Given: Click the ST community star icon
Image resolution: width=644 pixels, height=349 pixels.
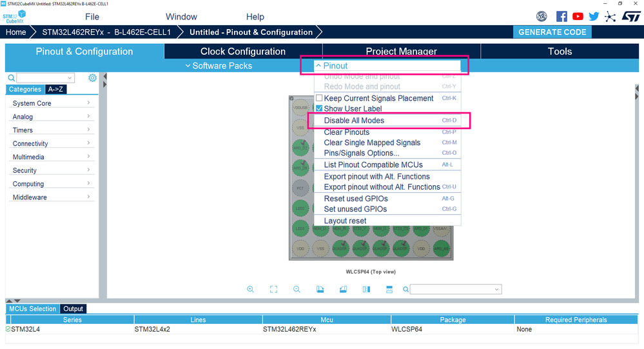Looking at the screenshot, I should (610, 17).
